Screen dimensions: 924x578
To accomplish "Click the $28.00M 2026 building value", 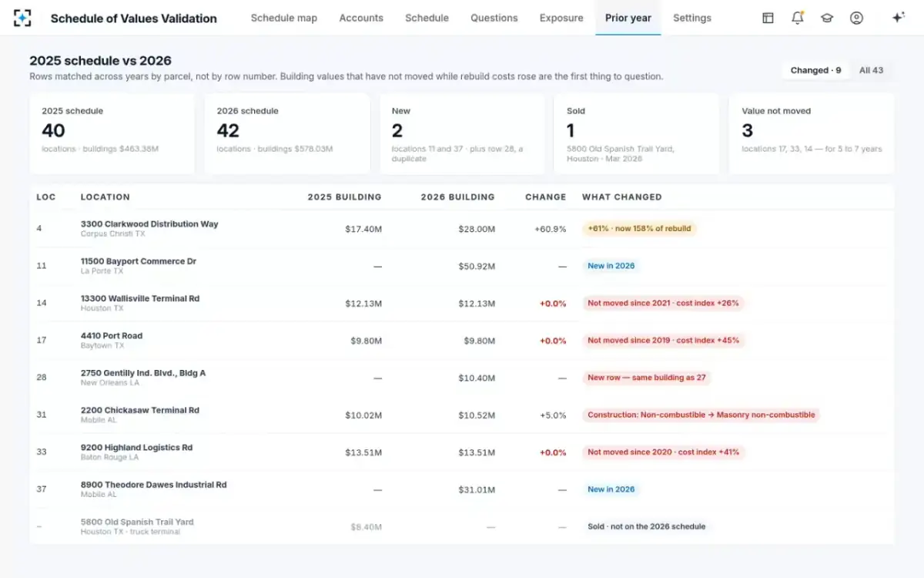I will point(477,229).
